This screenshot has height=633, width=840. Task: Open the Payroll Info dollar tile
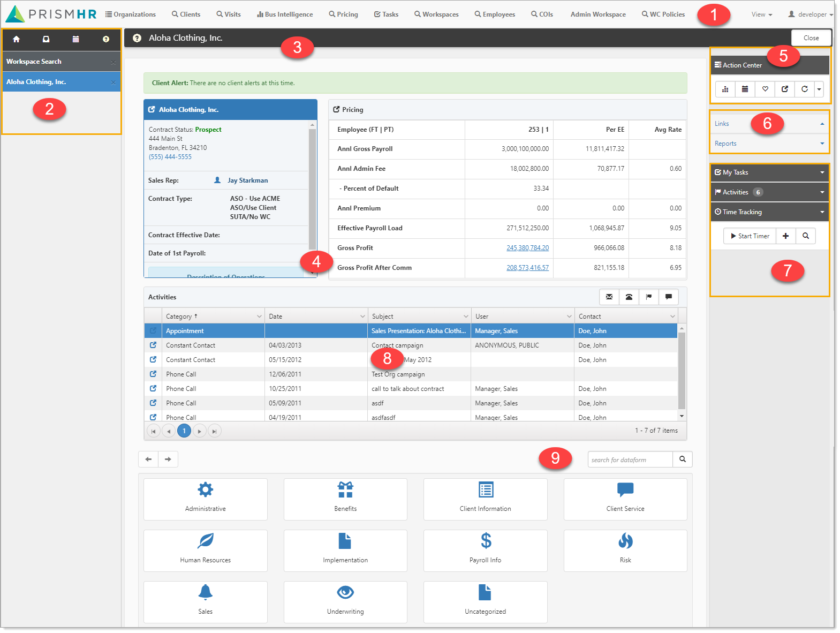[x=486, y=551]
